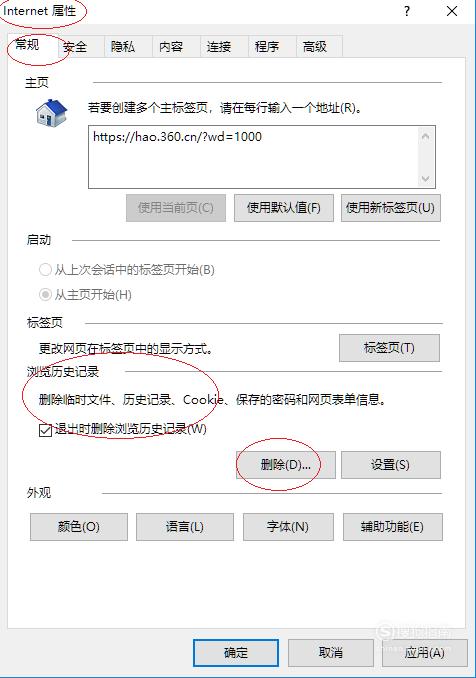This screenshot has width=476, height=678.
Task: Open 颜色(O) appearance settings
Action: click(79, 527)
